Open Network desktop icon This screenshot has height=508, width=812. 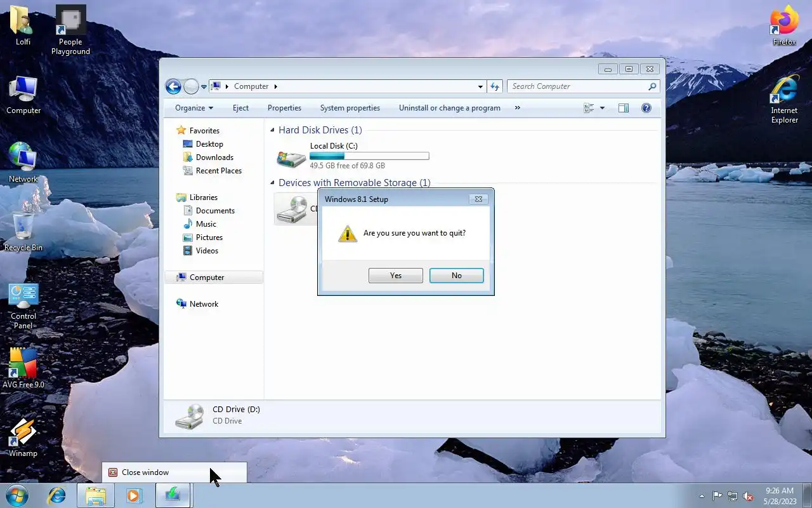[23, 163]
